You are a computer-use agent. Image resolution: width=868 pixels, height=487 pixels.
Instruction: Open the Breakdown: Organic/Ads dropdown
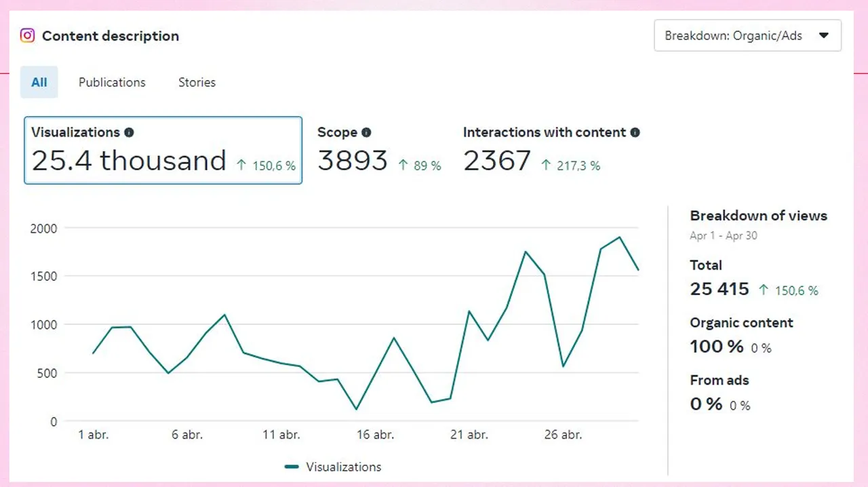coord(747,36)
